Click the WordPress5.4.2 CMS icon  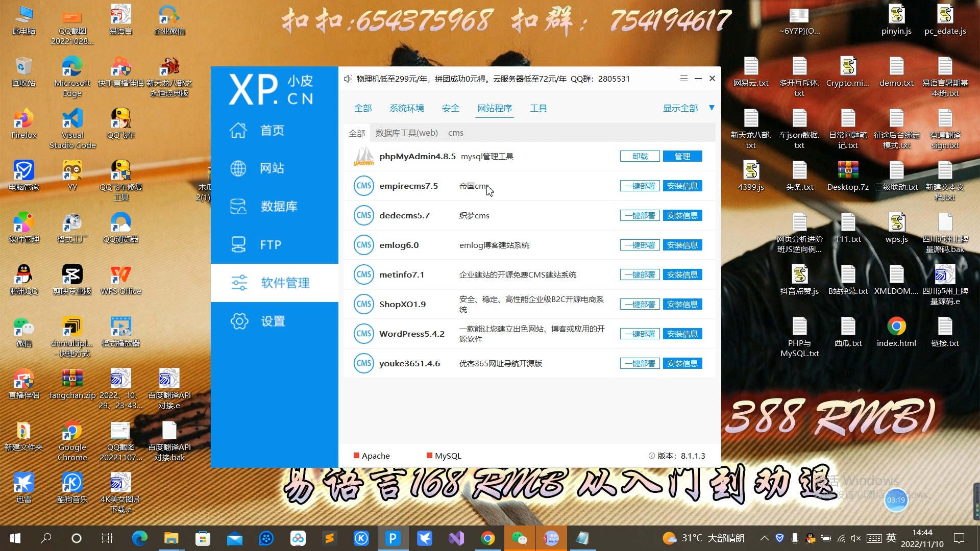coord(364,334)
